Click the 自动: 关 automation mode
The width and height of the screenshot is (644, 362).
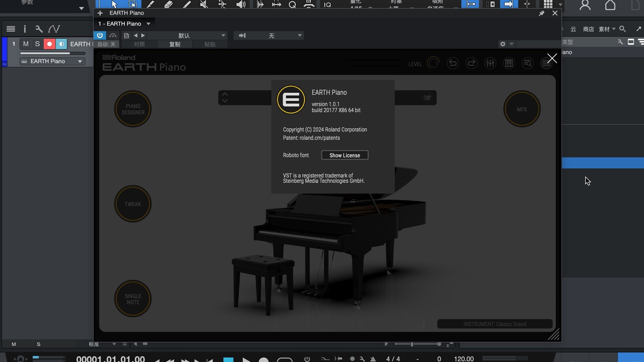pos(106,44)
